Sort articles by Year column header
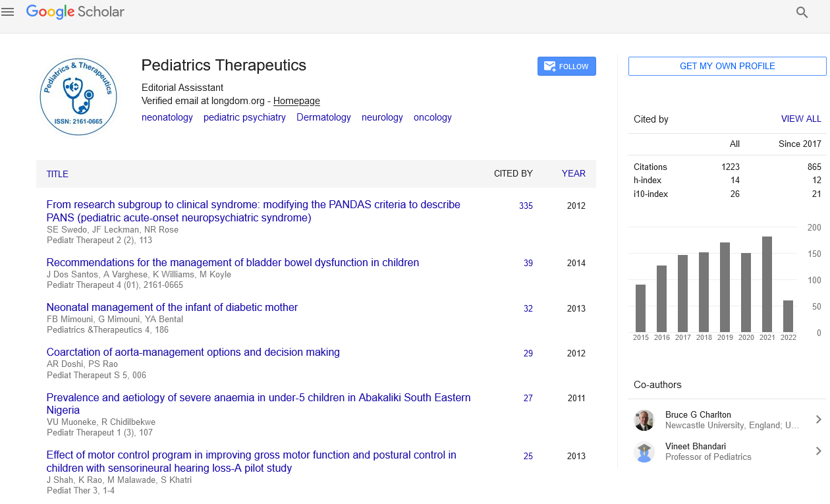This screenshot has width=830, height=504. (573, 173)
